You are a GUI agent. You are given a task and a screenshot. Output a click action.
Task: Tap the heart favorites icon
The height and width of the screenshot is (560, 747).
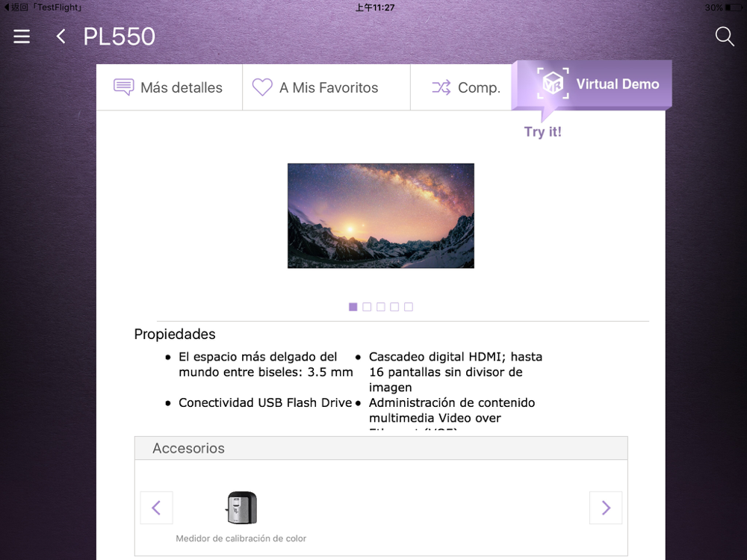(262, 87)
